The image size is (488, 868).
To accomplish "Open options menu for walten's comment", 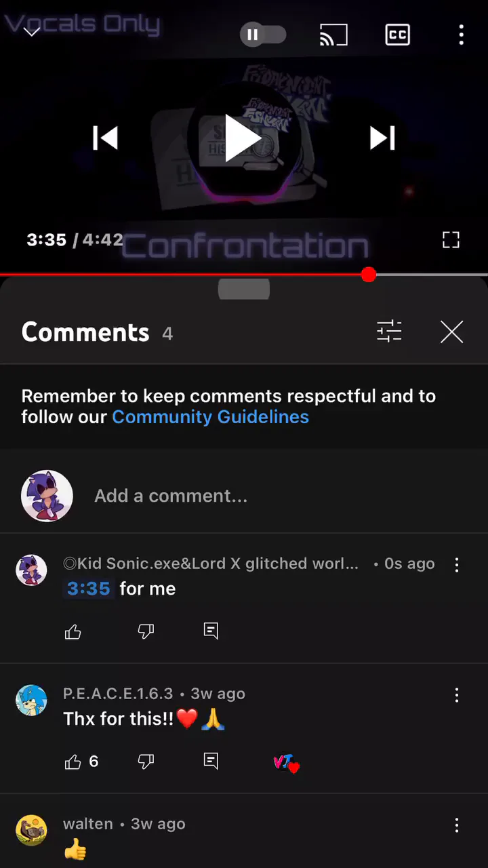I will 457,825.
